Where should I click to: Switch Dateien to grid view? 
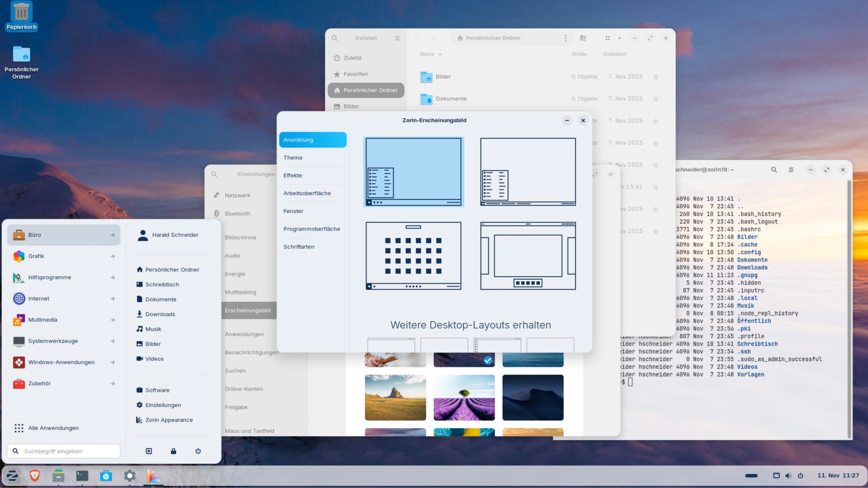point(608,38)
